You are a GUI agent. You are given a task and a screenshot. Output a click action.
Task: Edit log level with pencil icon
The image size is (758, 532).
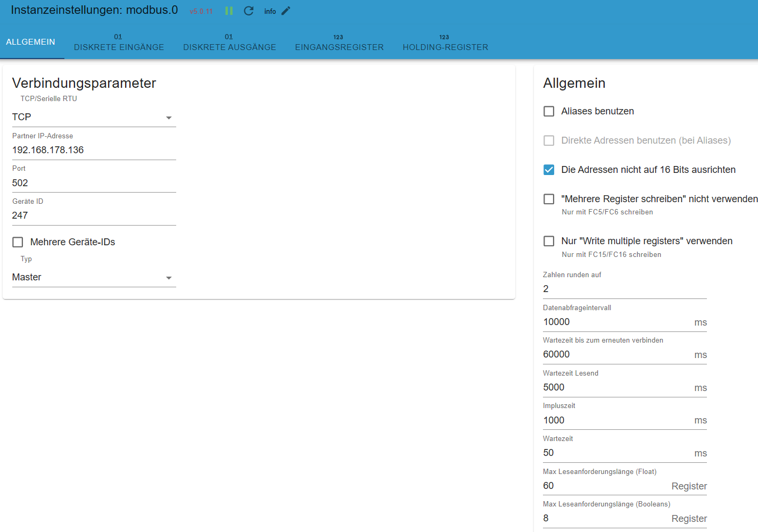[x=286, y=11]
